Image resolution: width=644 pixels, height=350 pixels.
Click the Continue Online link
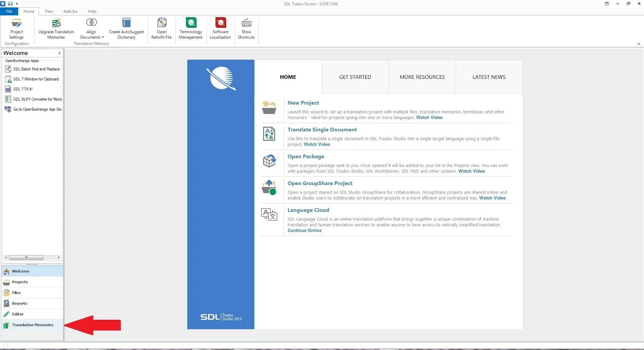[x=304, y=231]
